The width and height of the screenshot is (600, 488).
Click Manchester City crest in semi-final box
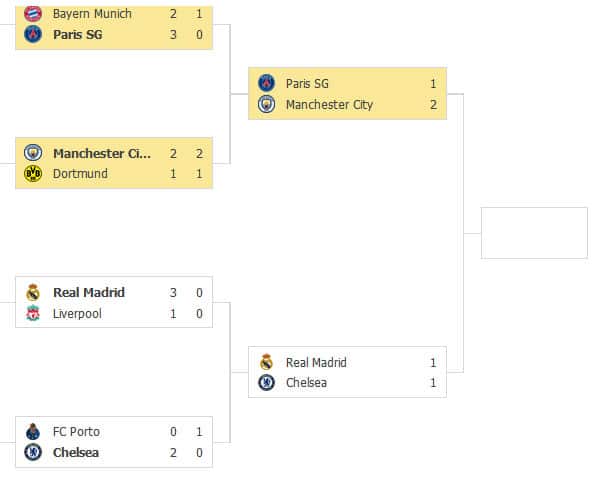266,104
